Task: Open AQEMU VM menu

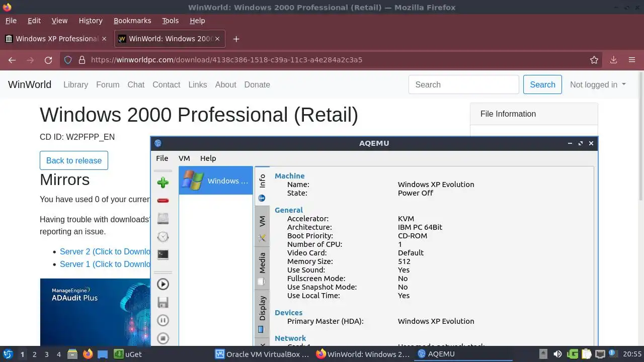Action: [184, 158]
